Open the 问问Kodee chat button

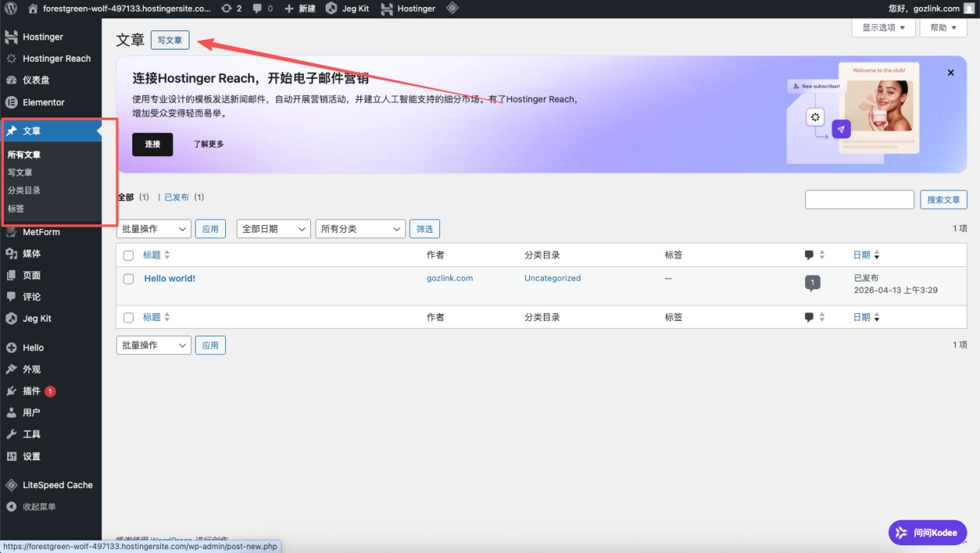(927, 532)
